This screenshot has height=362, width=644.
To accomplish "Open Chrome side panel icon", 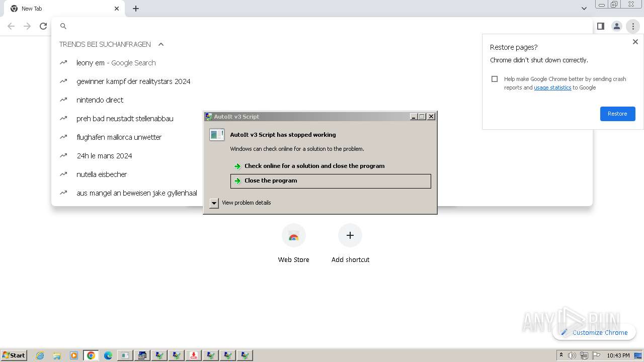I will click(600, 26).
